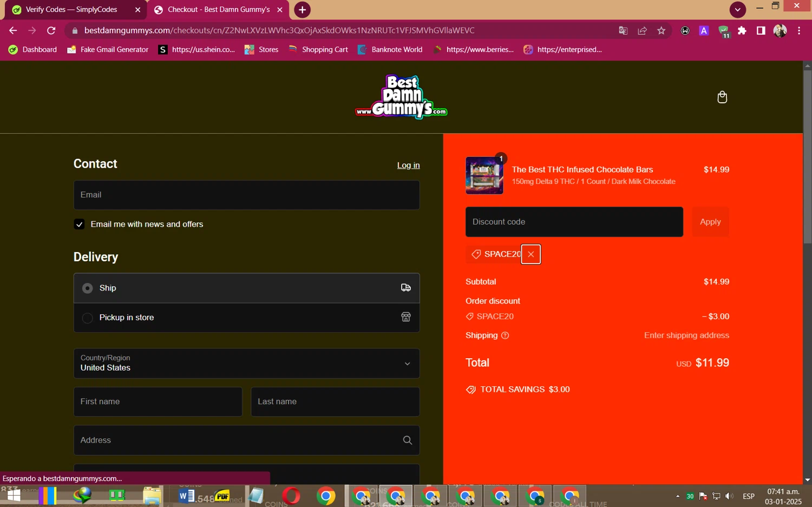Open Shopping Cart bookmark
The height and width of the screenshot is (507, 812).
point(318,49)
